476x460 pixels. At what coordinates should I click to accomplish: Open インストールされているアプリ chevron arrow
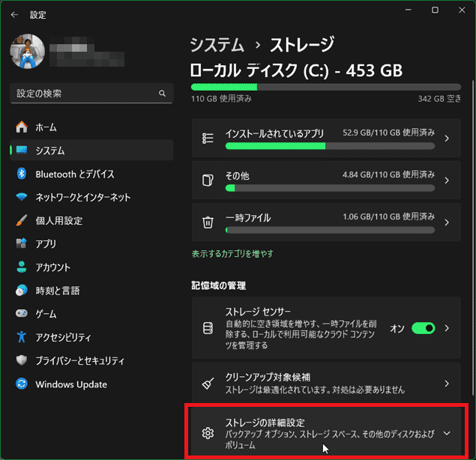pos(447,139)
